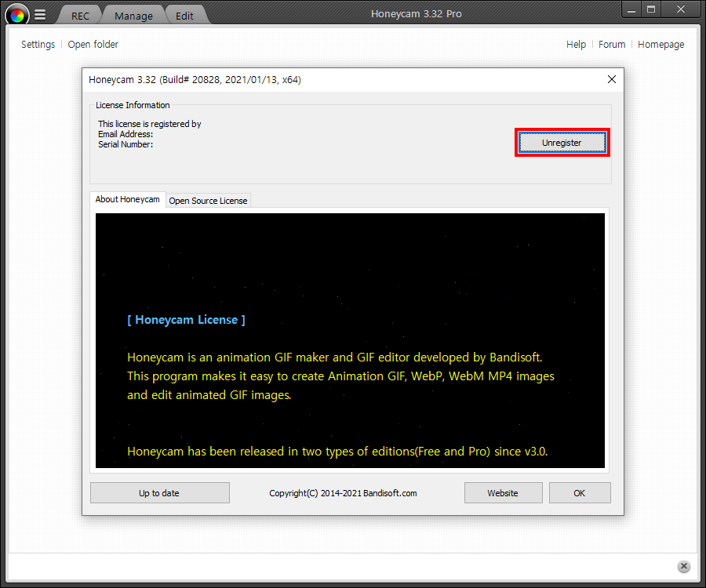Open the Edit tab

tap(184, 16)
